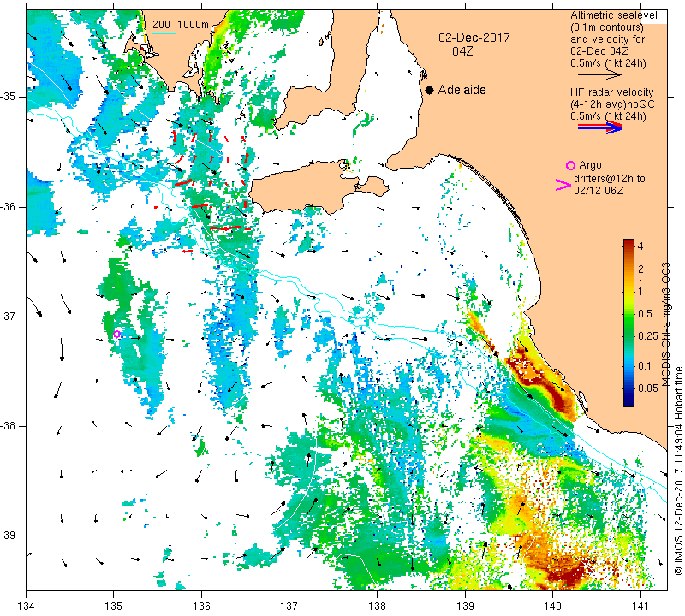Click the magenta Argo float circle on the map
This screenshot has width=685, height=616.
pyautogui.click(x=116, y=335)
